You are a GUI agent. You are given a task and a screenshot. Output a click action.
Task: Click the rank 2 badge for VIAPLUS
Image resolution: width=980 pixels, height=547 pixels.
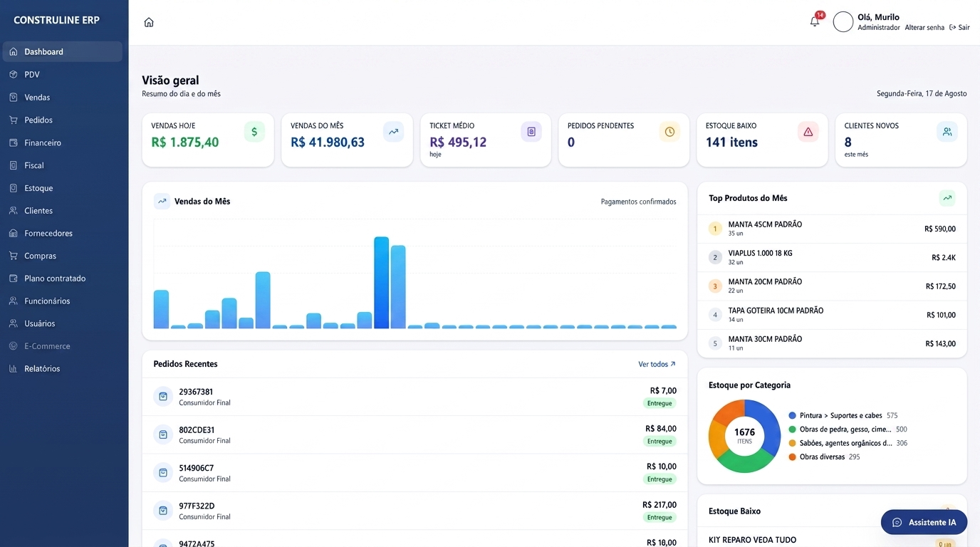pyautogui.click(x=716, y=257)
